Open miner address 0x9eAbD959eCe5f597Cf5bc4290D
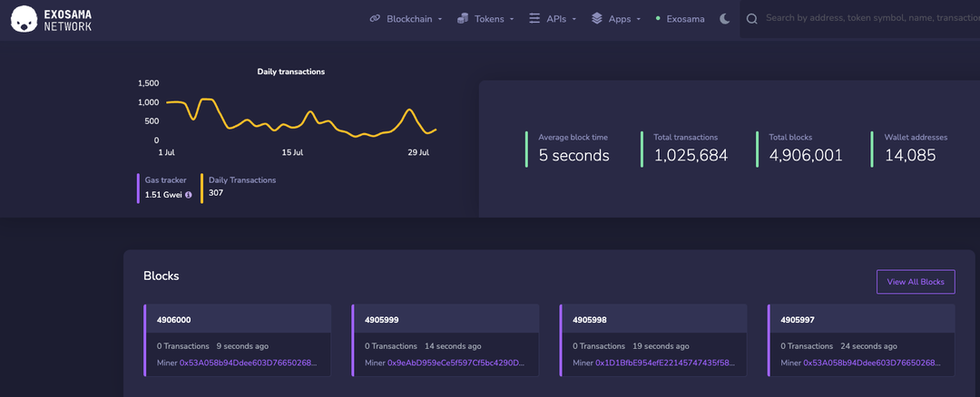The image size is (980, 397). click(456, 363)
